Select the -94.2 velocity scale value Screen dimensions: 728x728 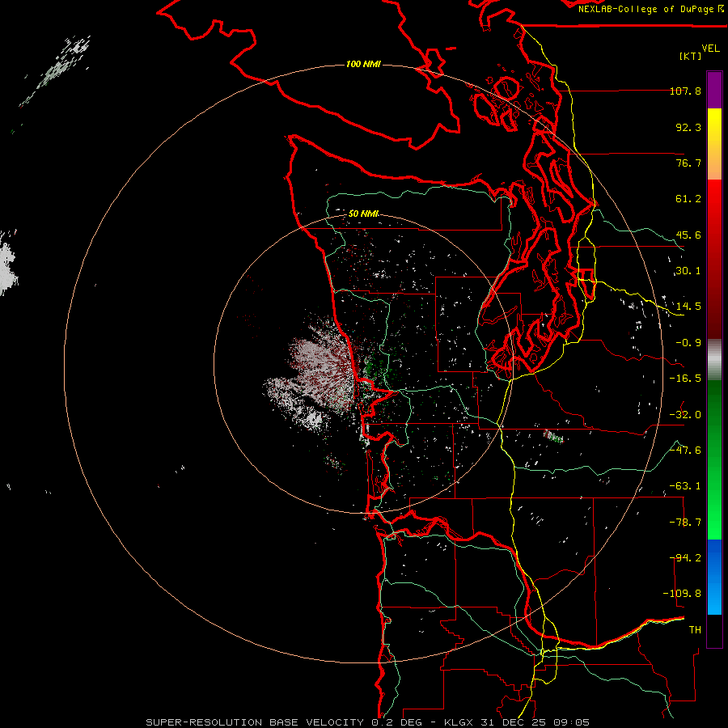[x=685, y=558]
